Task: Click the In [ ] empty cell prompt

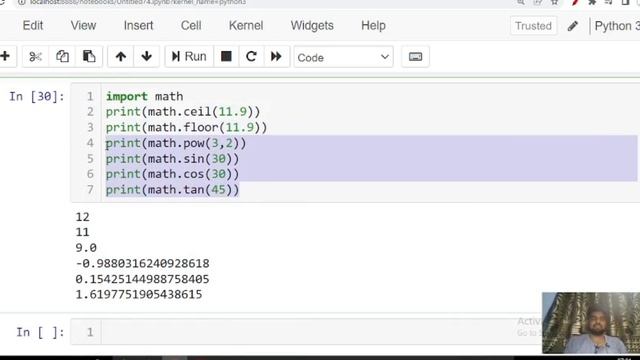Action: (x=40, y=333)
